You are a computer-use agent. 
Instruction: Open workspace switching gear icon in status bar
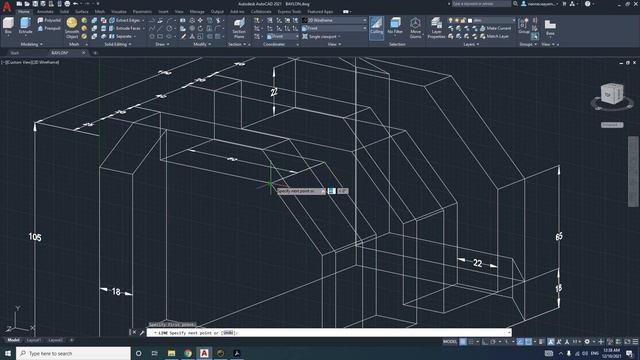587,342
